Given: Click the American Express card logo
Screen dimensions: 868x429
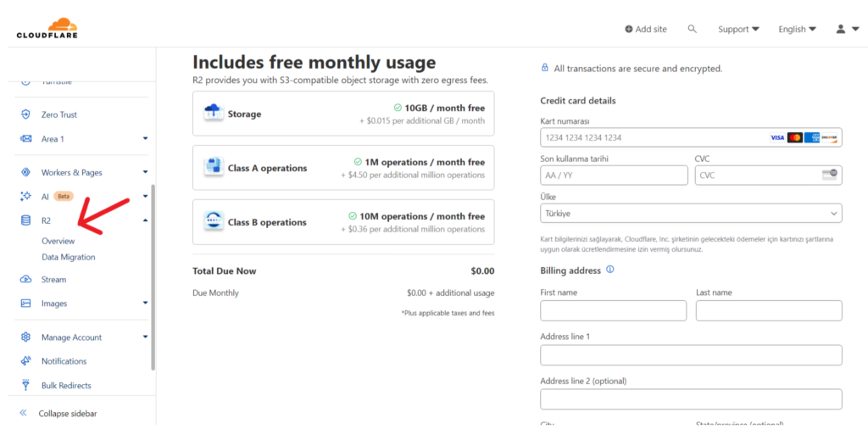Looking at the screenshot, I should coord(811,137).
